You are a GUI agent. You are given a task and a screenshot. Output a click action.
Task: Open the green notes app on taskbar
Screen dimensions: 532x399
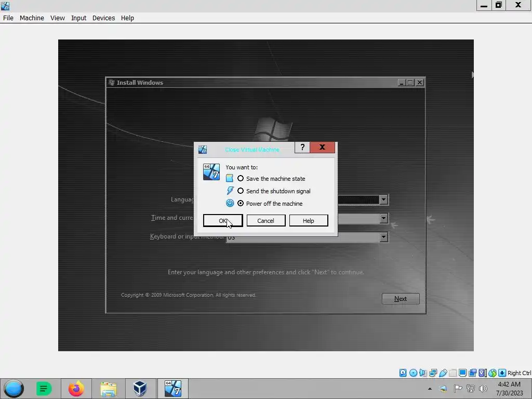[44, 389]
